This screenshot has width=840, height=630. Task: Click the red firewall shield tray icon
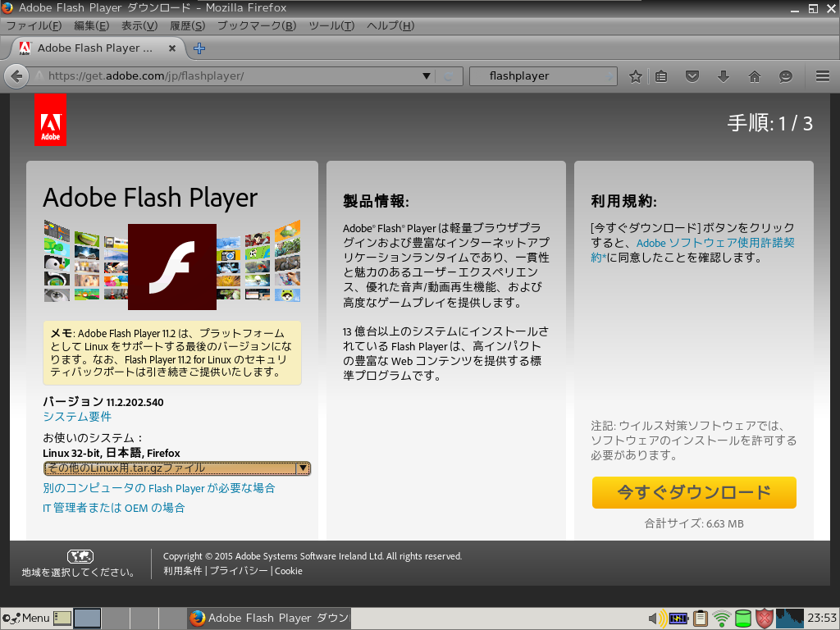point(765,619)
